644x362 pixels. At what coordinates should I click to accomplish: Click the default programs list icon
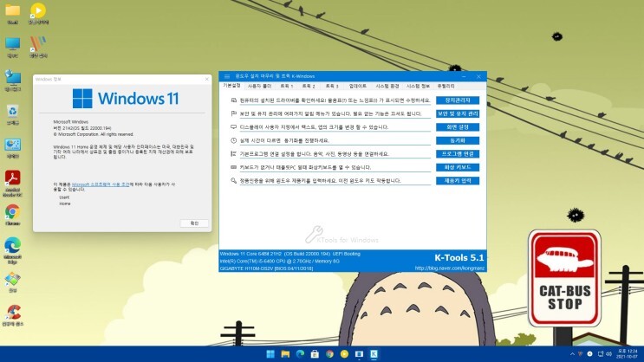[x=234, y=154]
